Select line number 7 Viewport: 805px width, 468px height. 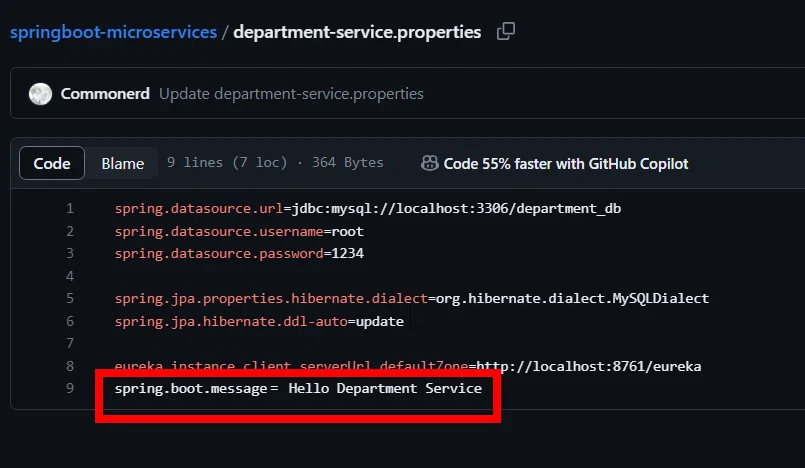point(70,343)
